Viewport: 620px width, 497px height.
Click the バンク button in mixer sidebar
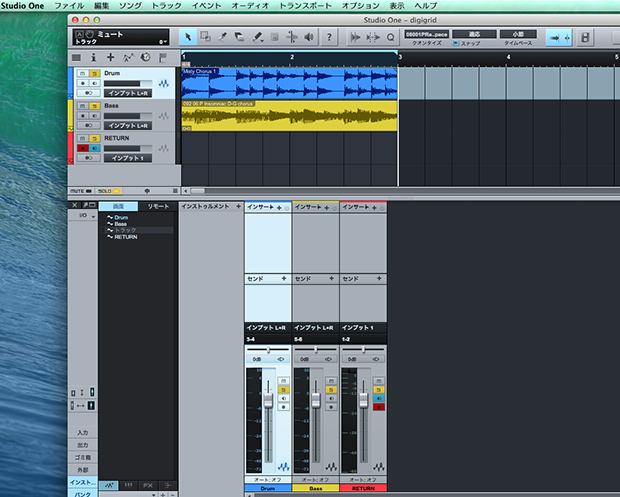coord(83,493)
